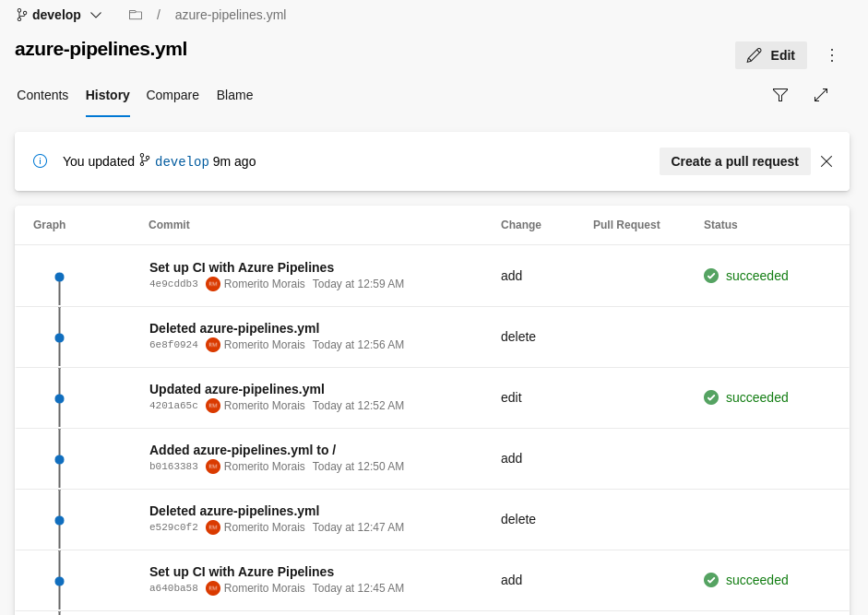Click green check icon for commit a640ba58

pyautogui.click(x=711, y=580)
